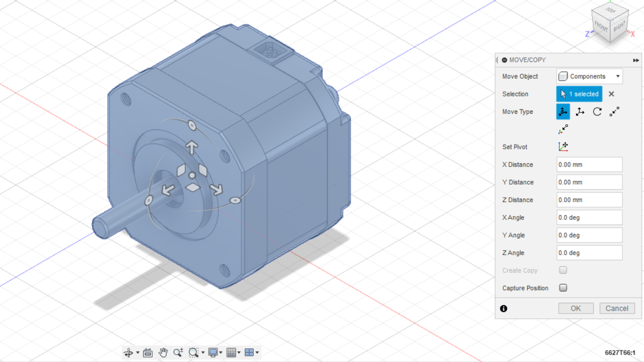The width and height of the screenshot is (644, 362).
Task: Click the '6627T66:1' component label
Action: 620,353
